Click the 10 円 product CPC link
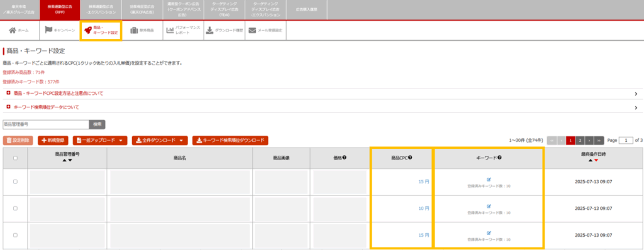Image resolution: width=644 pixels, height=250 pixels. click(424, 208)
